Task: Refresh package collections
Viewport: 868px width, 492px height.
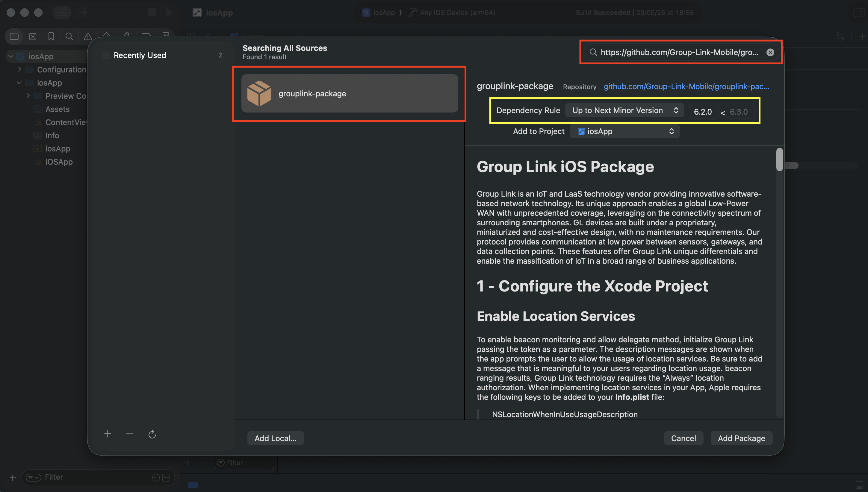Action: [x=152, y=434]
